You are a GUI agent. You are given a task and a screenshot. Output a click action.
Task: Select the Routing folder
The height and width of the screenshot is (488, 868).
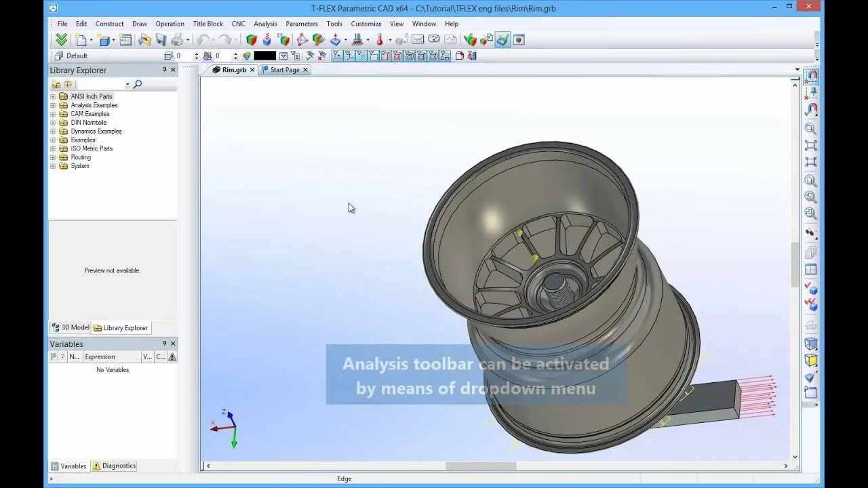[81, 157]
